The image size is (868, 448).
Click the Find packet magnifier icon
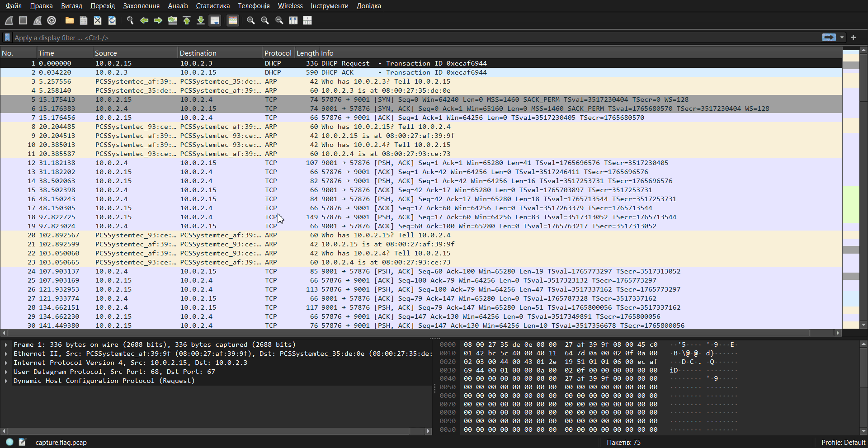130,20
